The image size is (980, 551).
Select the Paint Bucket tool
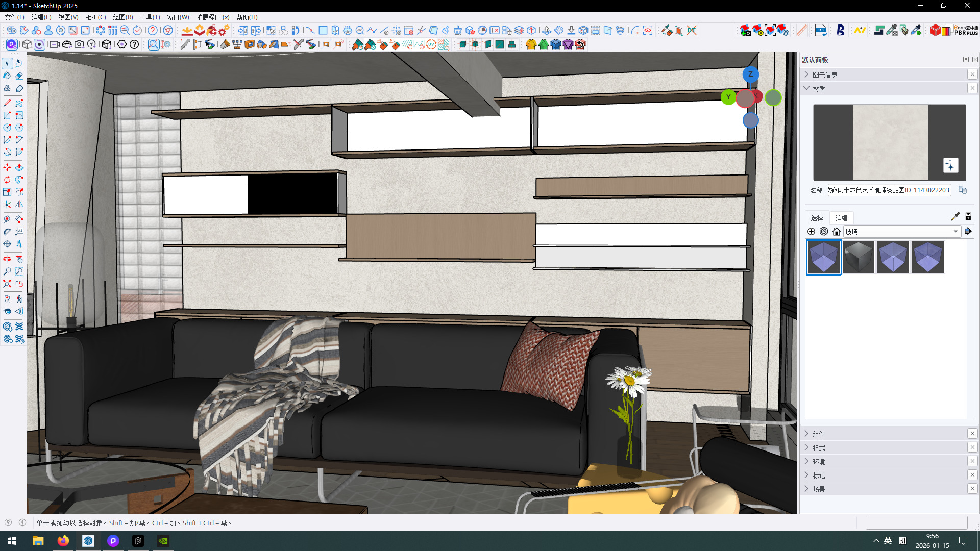7,76
